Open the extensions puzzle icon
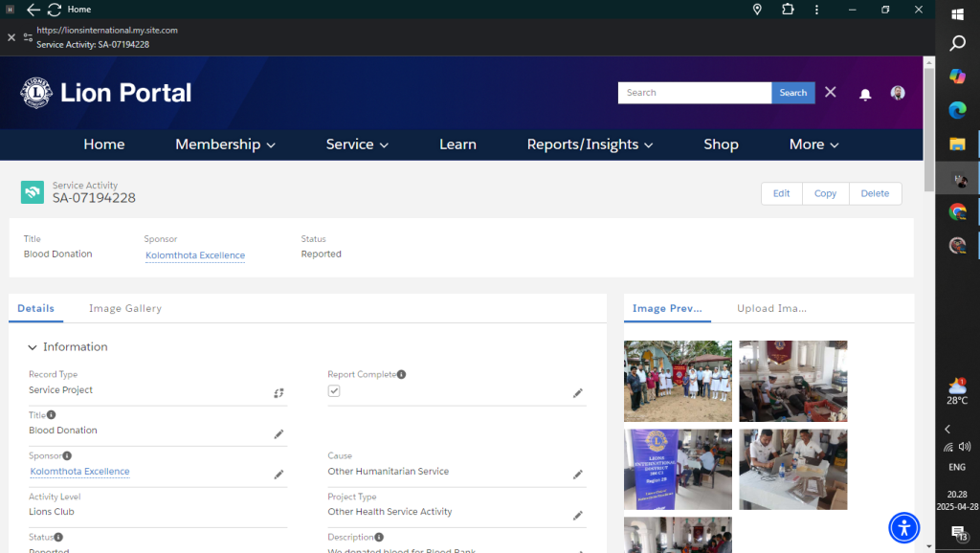The image size is (980, 553). [x=788, y=10]
